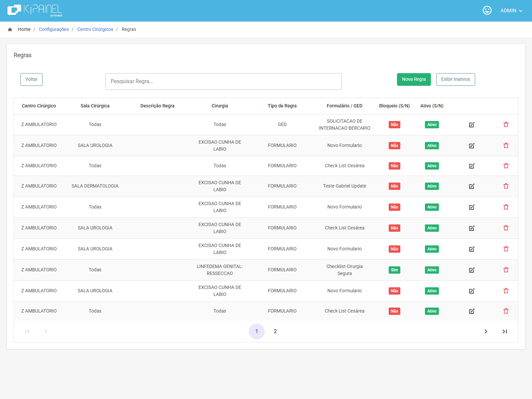The width and height of the screenshot is (532, 399).
Task: Click edit icon for LINFEDEMA GENITAL row
Action: 471,270
